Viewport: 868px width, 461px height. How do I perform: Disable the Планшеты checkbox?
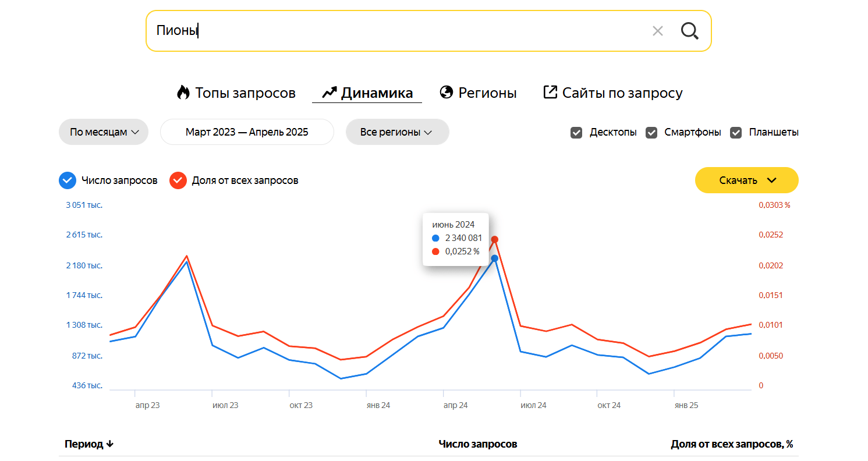(736, 133)
